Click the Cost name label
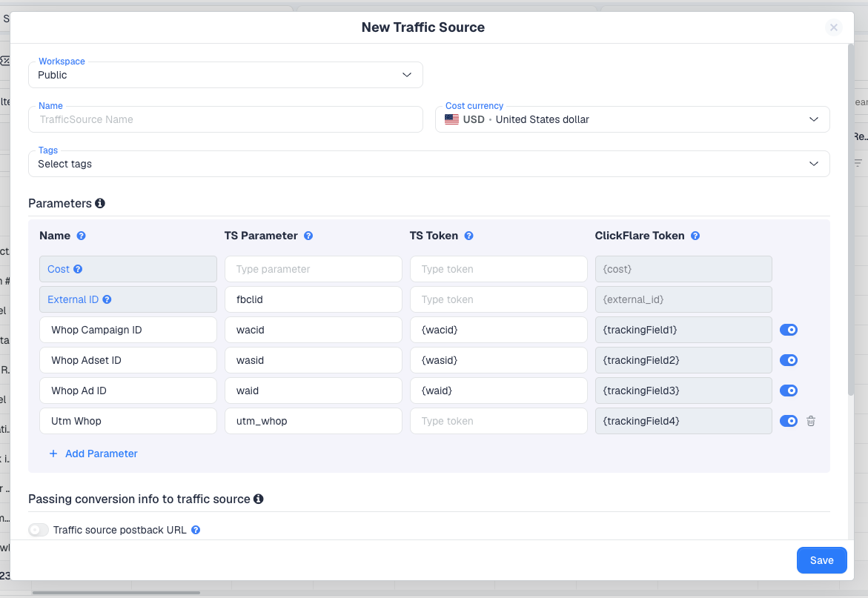868x598 pixels. (58, 269)
